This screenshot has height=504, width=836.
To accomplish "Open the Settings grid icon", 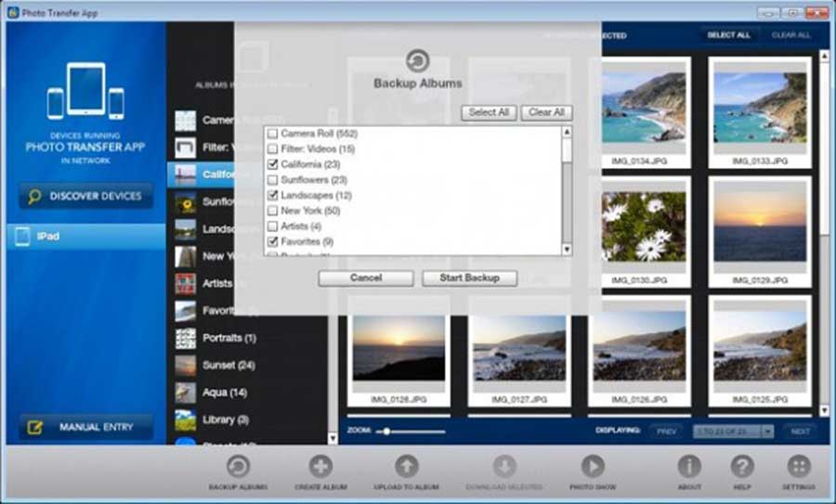I will point(799,467).
